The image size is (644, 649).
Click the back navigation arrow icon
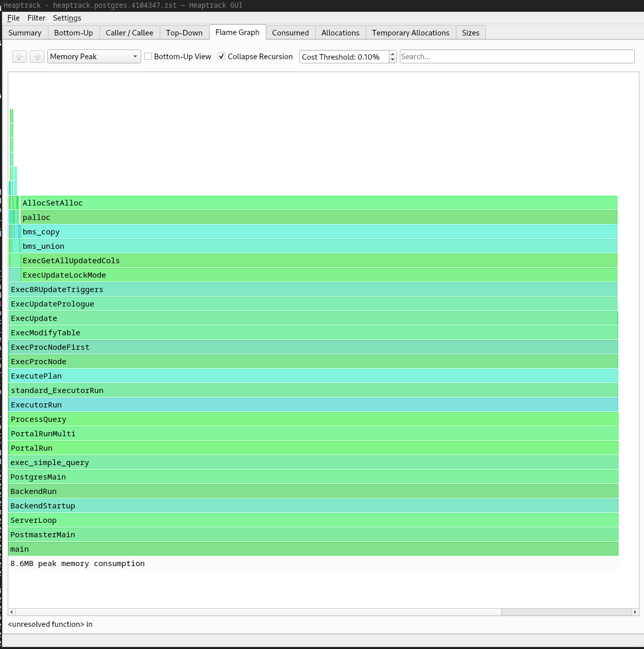pos(20,57)
